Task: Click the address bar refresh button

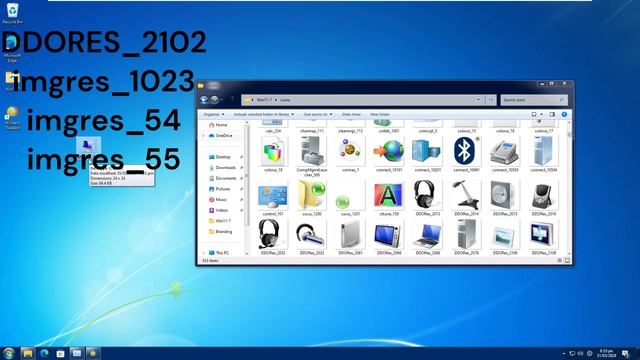Action: click(491, 100)
